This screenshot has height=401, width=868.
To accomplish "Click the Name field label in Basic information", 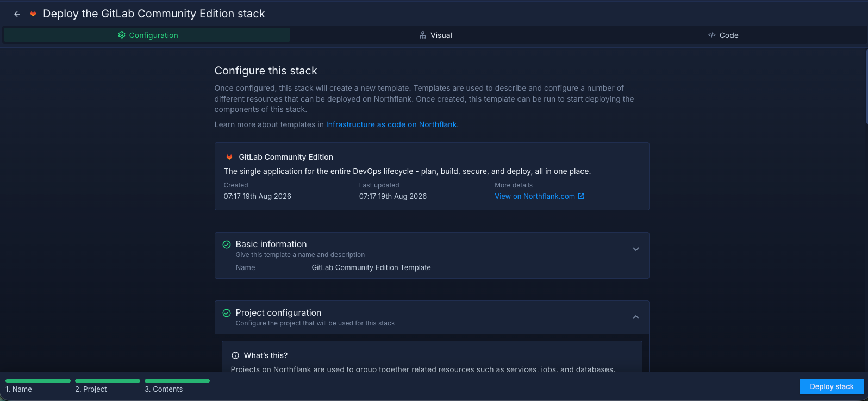I will click(x=245, y=267).
